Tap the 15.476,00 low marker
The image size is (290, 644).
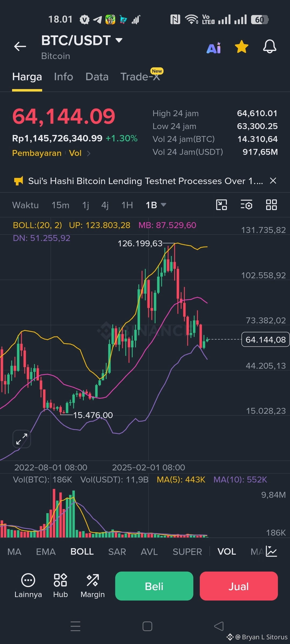93,415
